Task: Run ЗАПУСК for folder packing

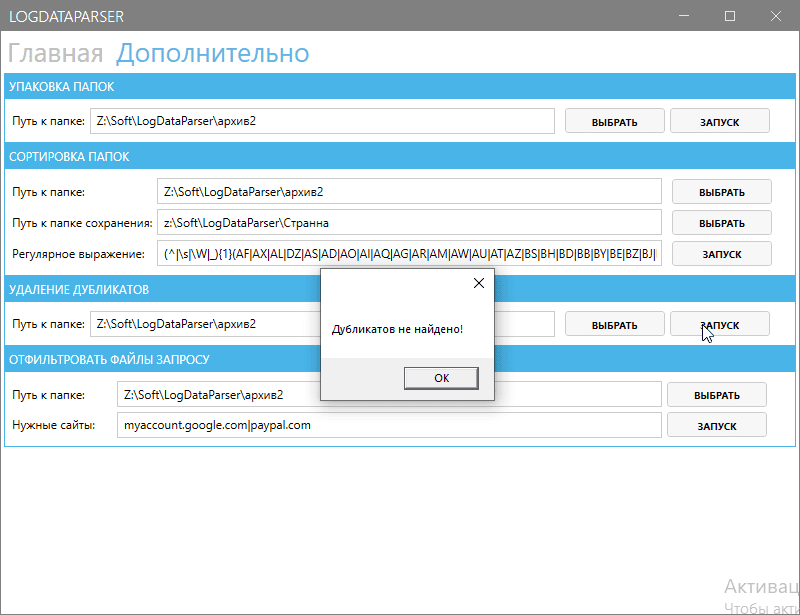Action: coord(719,120)
